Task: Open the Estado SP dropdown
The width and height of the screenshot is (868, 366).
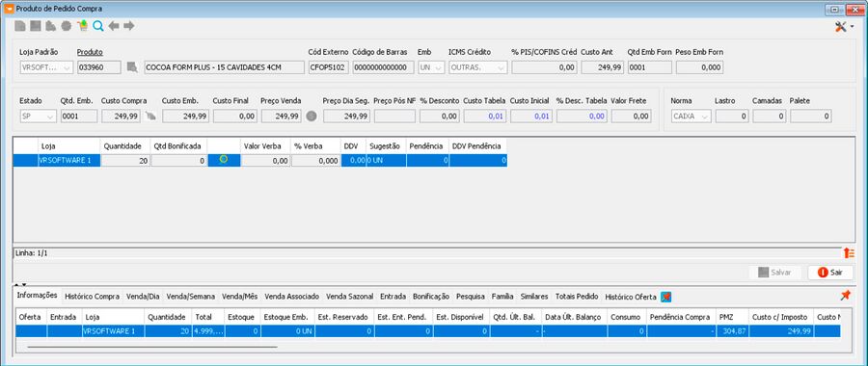Action: click(x=38, y=117)
